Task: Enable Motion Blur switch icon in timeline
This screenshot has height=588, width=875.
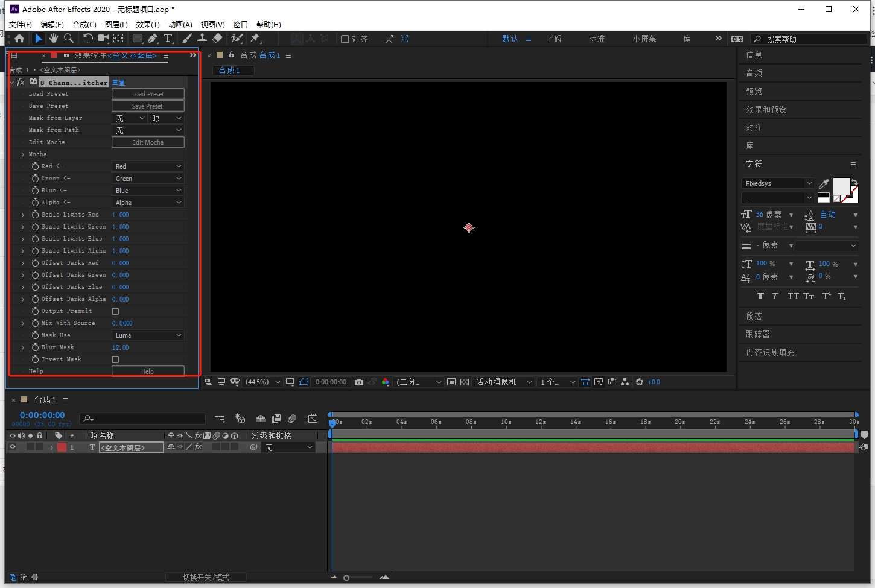Action: click(292, 419)
